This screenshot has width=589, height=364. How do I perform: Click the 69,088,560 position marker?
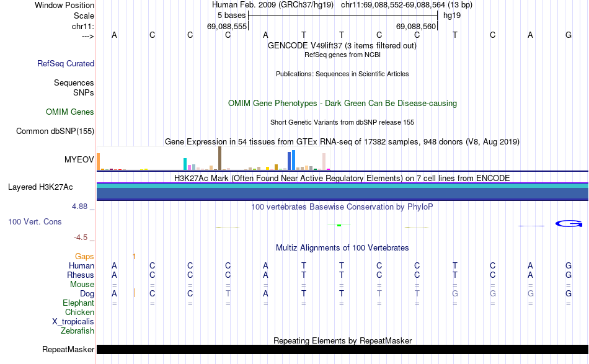point(416,26)
